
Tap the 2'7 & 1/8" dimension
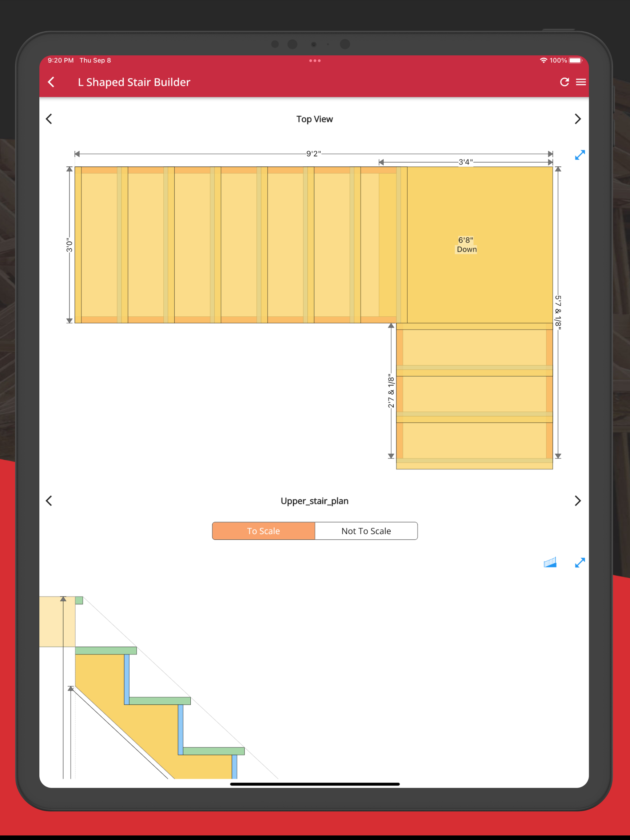(391, 391)
